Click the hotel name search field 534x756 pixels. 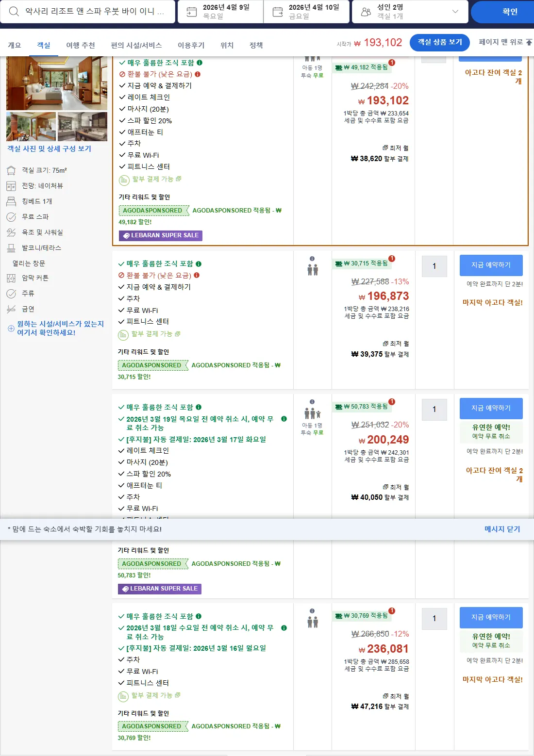88,12
